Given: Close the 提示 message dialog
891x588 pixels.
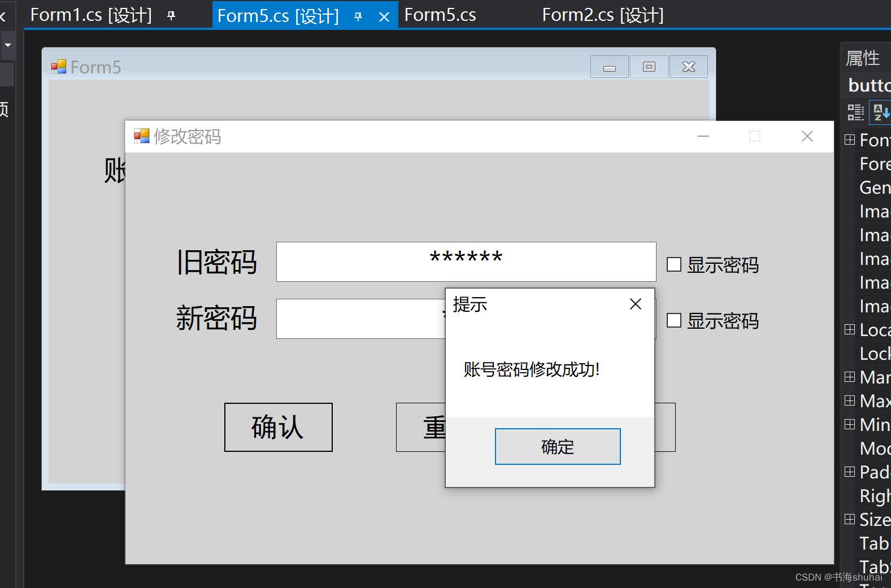Looking at the screenshot, I should coord(635,304).
